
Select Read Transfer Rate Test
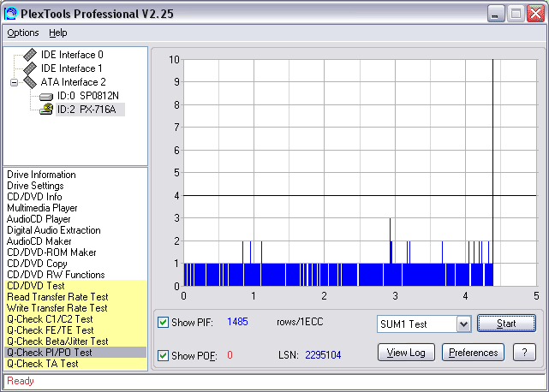[75, 297]
